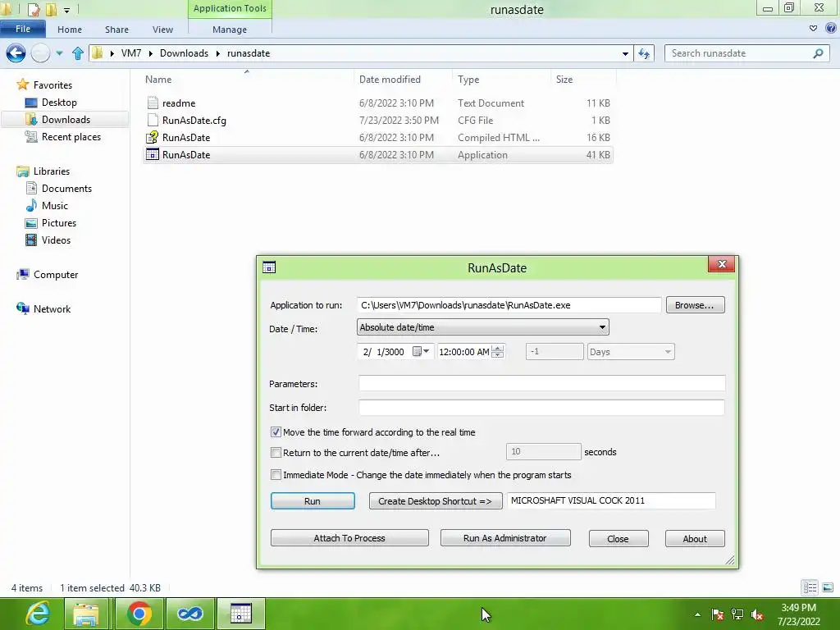
Task: Click the refresh icon beside the address bar
Action: 644,53
